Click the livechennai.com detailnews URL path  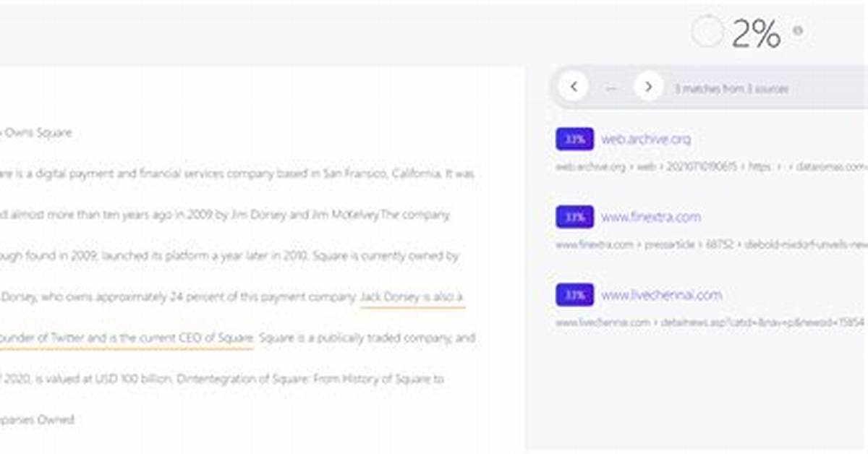click(x=711, y=323)
